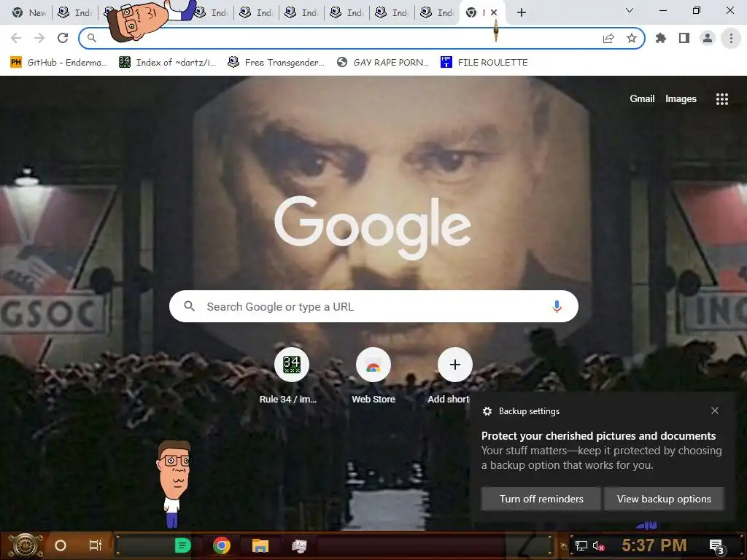This screenshot has height=560, width=747.
Task: Dismiss the Backup settings notification
Action: 715,411
